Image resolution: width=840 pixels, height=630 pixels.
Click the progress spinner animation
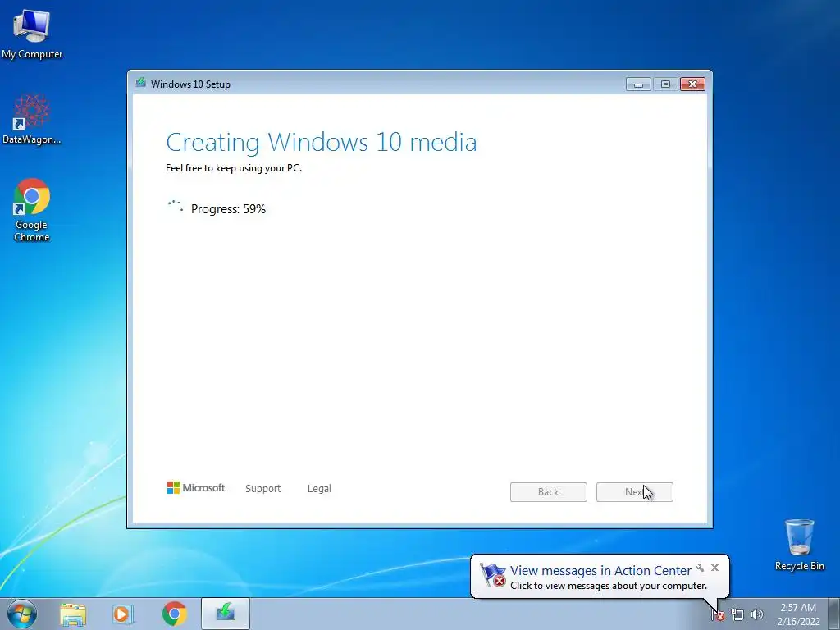tap(176, 206)
